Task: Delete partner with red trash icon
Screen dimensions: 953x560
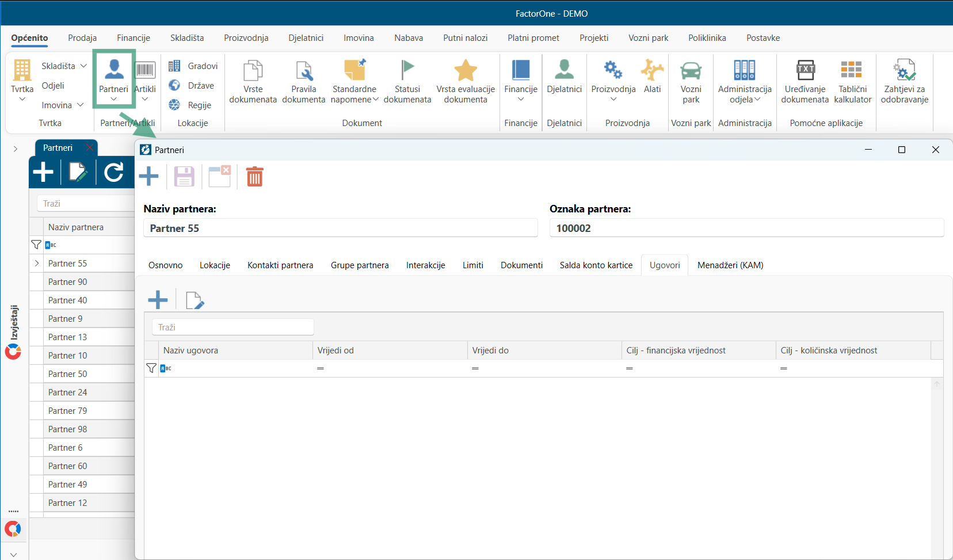Action: [254, 177]
